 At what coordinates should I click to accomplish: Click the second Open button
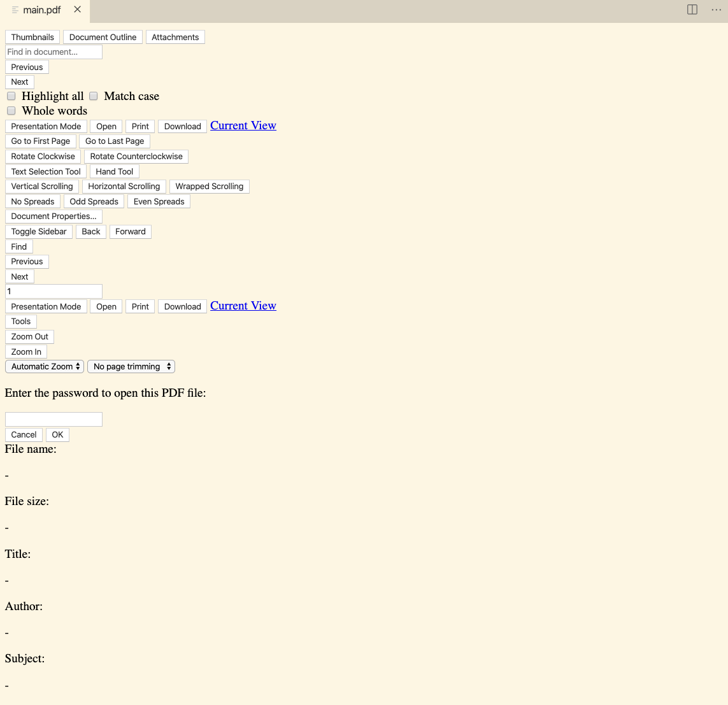106,307
